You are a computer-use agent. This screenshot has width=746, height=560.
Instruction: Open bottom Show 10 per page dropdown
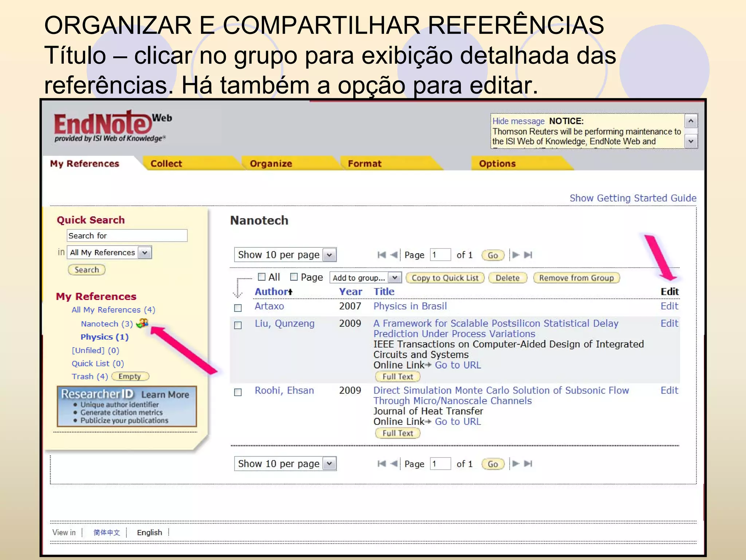click(x=285, y=463)
